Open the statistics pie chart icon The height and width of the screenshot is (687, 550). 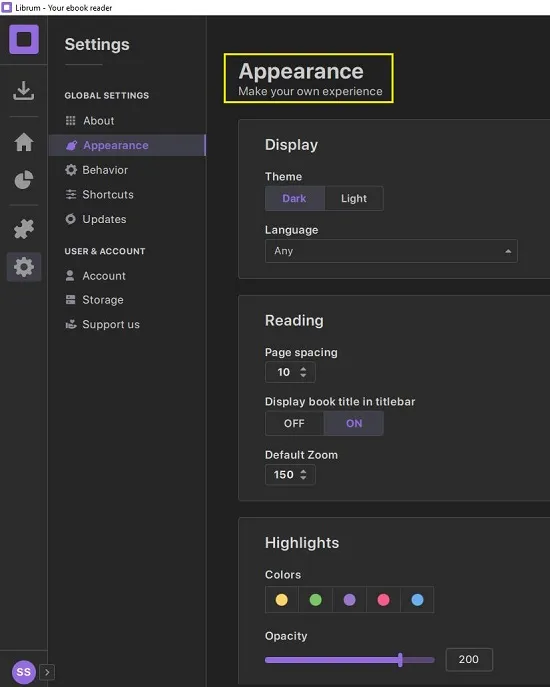tap(24, 180)
